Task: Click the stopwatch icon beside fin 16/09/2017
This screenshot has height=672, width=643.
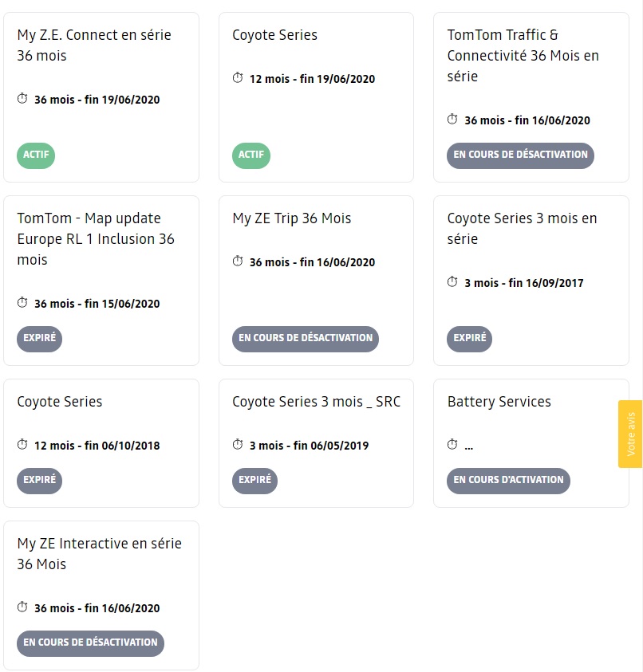Action: 452,282
